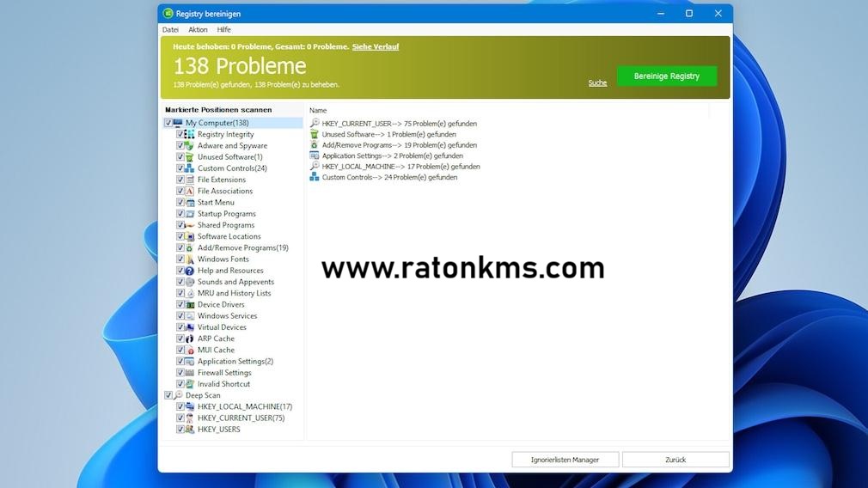Click the File Associations letter icon
Viewport: 868px width, 488px height.
pyautogui.click(x=189, y=191)
